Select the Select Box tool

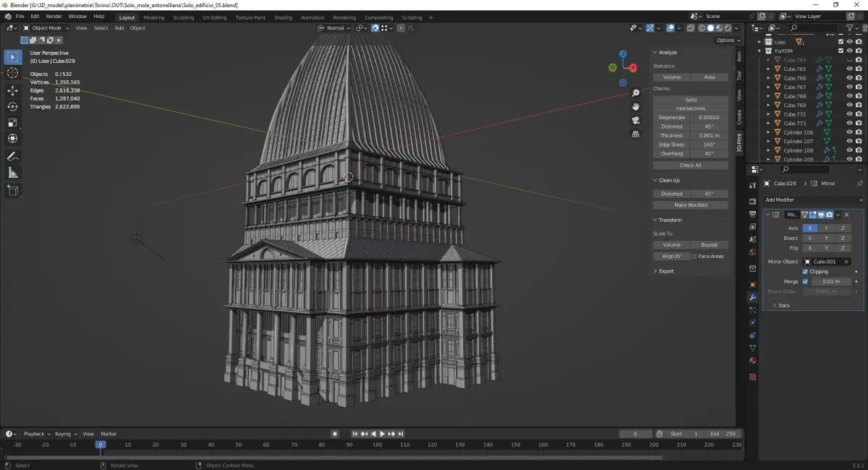[12, 56]
